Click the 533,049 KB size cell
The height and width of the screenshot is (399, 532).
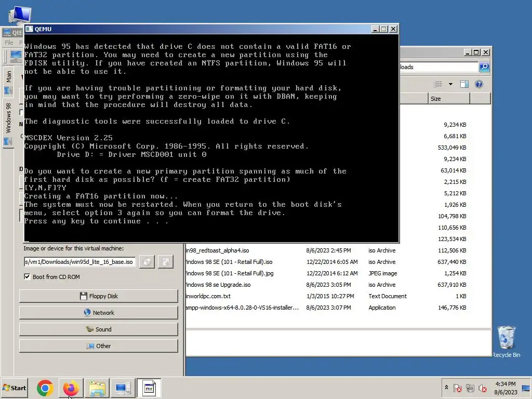(451, 148)
